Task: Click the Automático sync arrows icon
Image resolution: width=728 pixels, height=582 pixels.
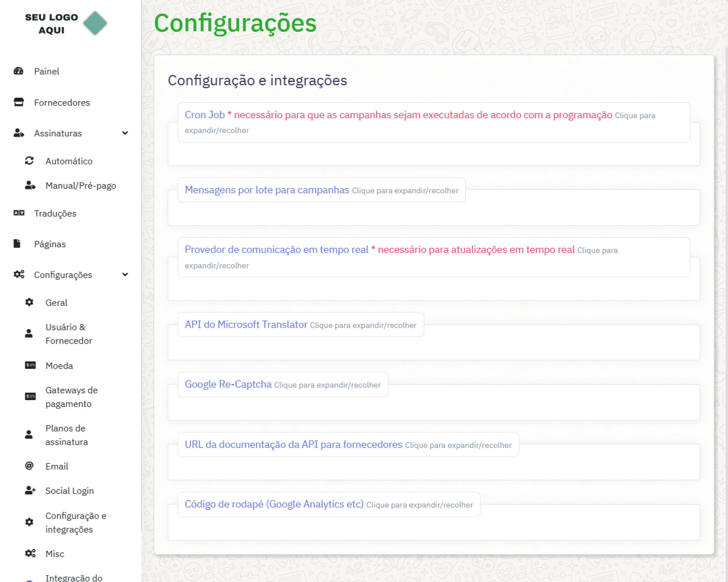Action: click(30, 161)
